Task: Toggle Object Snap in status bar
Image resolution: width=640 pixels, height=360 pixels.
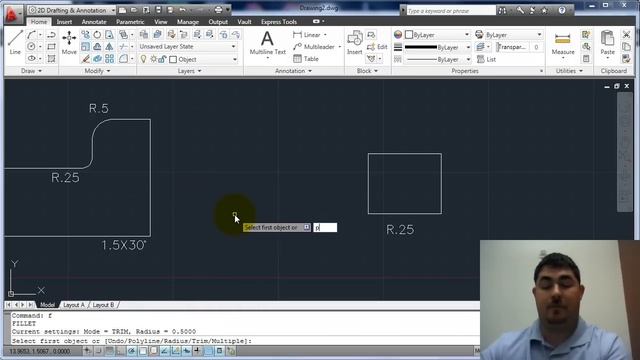Action: click(142, 351)
